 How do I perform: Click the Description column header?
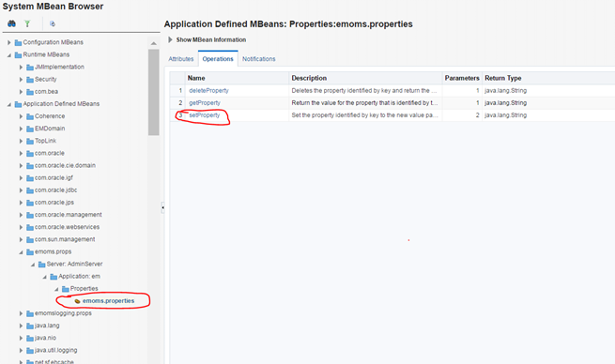(x=365, y=78)
